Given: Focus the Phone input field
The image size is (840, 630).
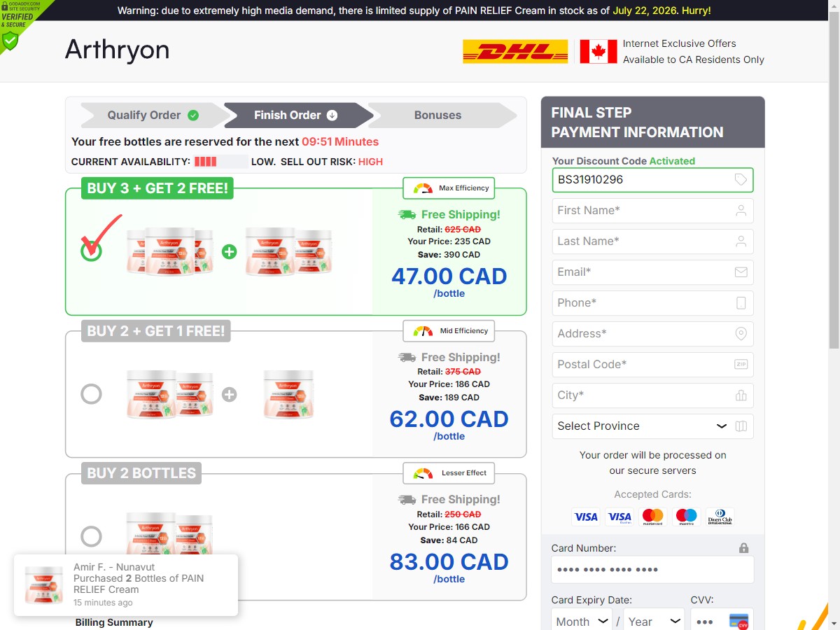Looking at the screenshot, I should click(x=652, y=303).
